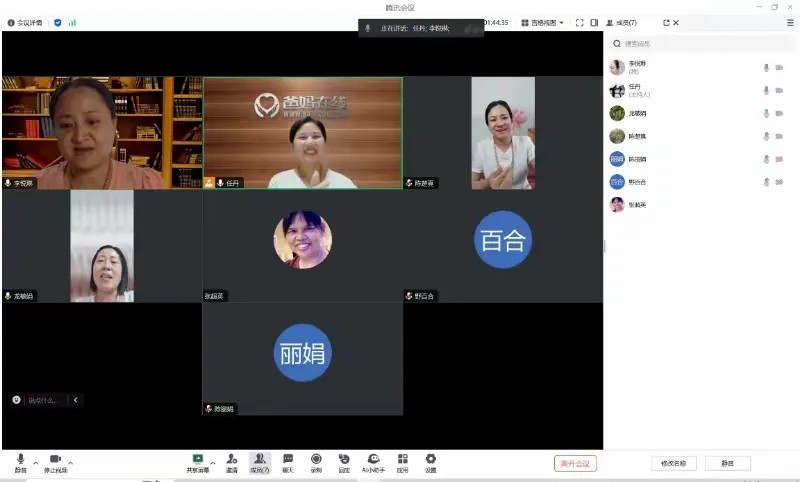
Task: Open the share screen (共享屏幕) tool
Action: 197,460
